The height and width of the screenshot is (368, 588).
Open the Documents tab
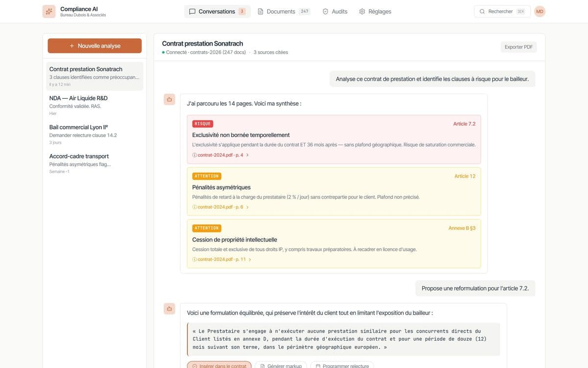(x=284, y=11)
